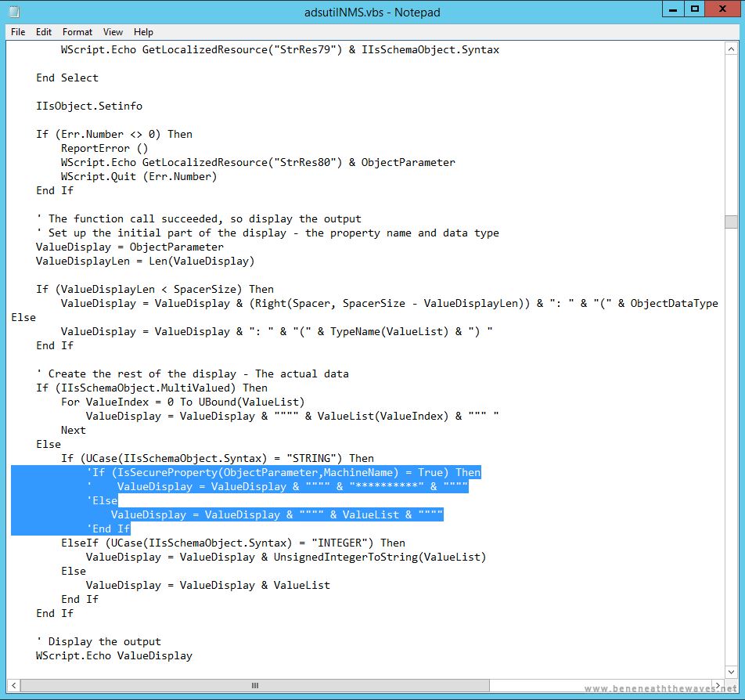Screen dimensions: 745x700
Task: Click the comment 'The function call succeeded' line
Action: point(199,218)
